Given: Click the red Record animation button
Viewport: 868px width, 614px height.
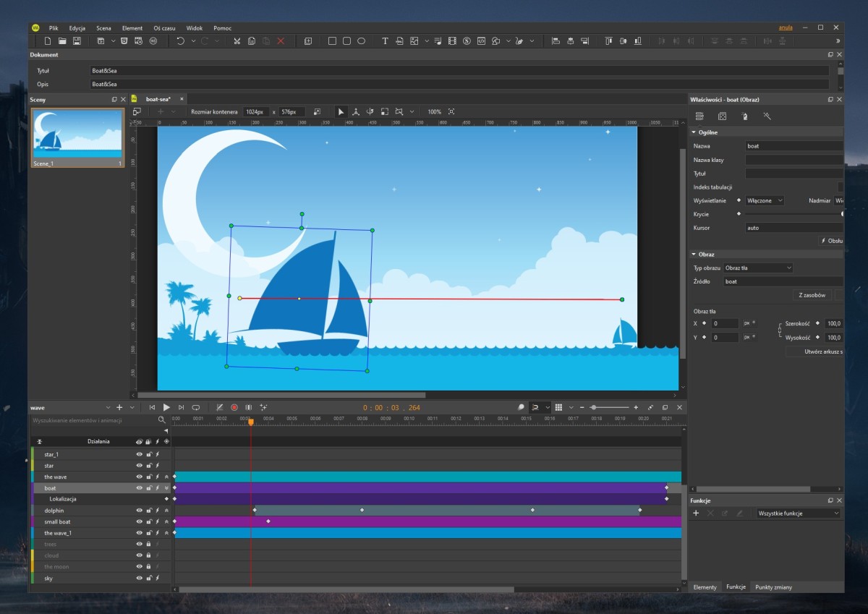Looking at the screenshot, I should point(234,408).
